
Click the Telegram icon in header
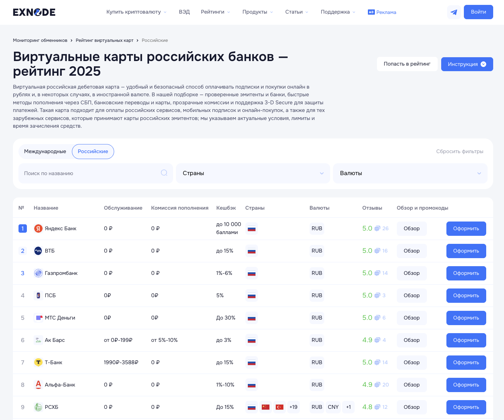click(x=454, y=12)
